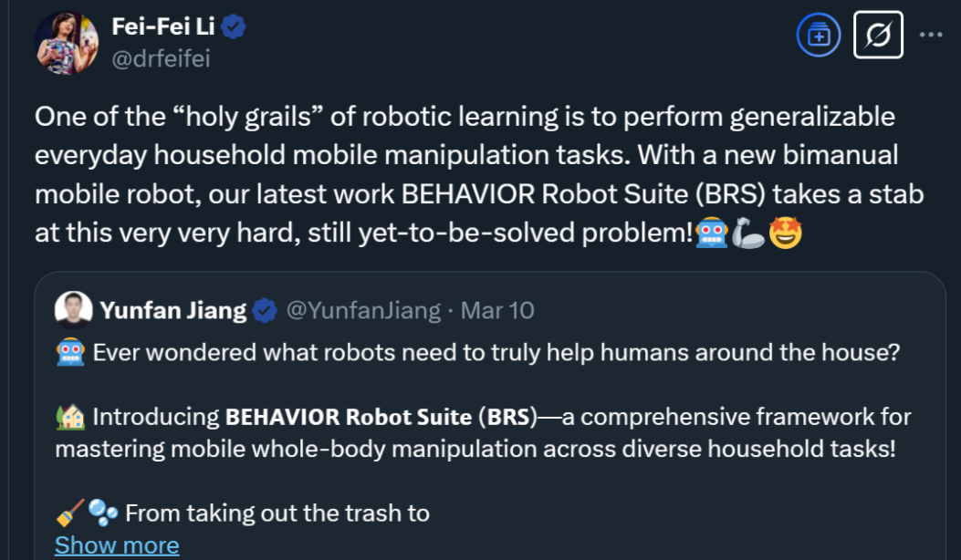The image size is (961, 560).
Task: Click bubbles emoji before "From taking out"
Action: (x=103, y=513)
